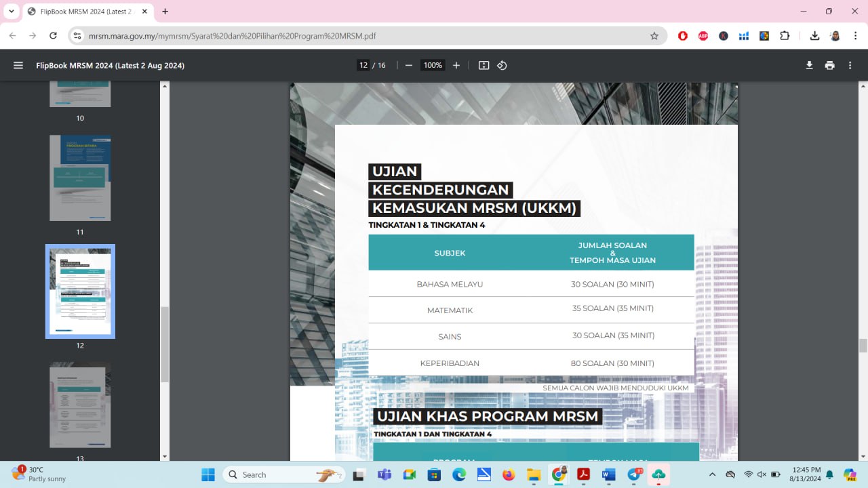Reload the current page

coord(53,36)
